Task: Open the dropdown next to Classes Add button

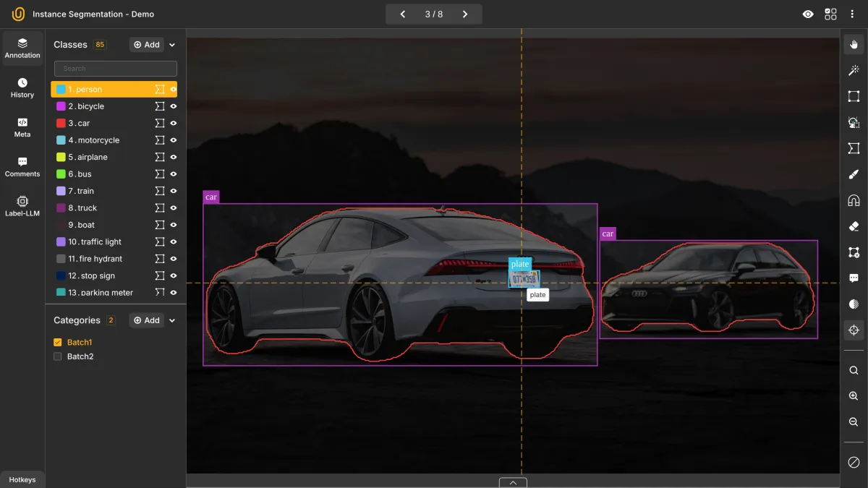Action: (x=171, y=44)
